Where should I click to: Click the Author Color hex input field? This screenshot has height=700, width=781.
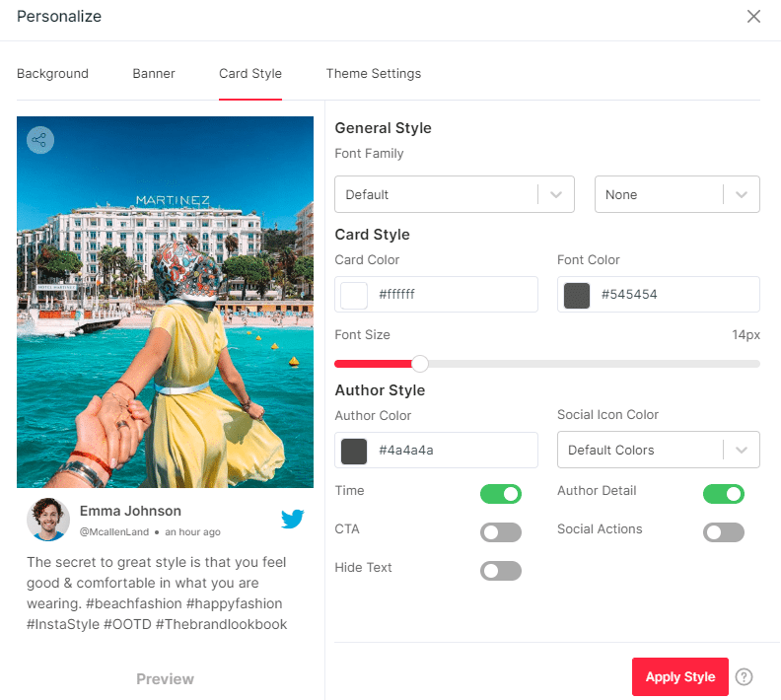(x=454, y=451)
